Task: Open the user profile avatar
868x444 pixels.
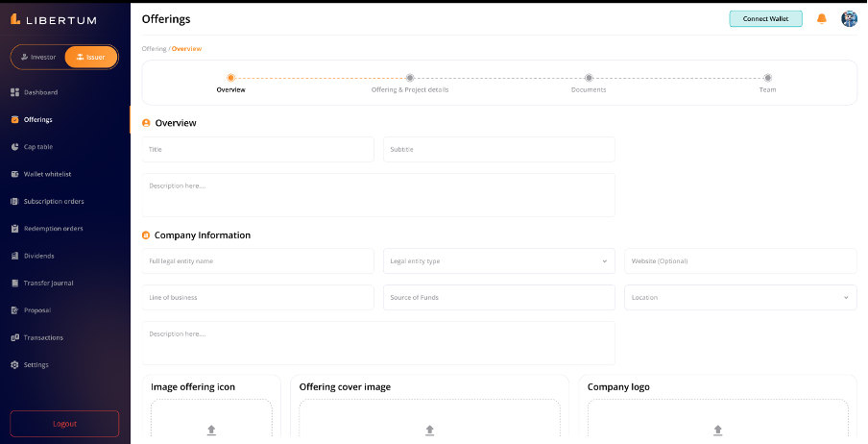Action: point(849,18)
